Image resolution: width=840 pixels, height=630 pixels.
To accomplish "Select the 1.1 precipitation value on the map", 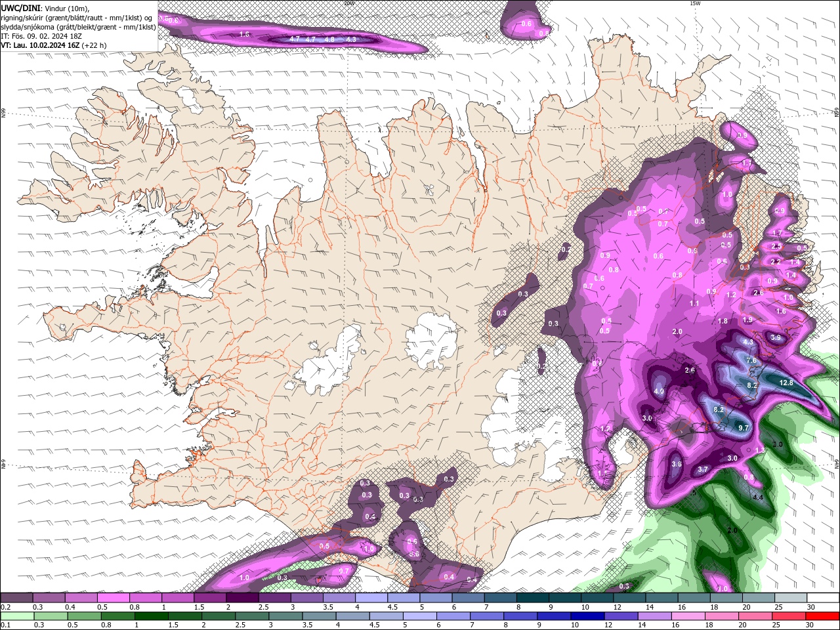I will pyautogui.click(x=694, y=304).
